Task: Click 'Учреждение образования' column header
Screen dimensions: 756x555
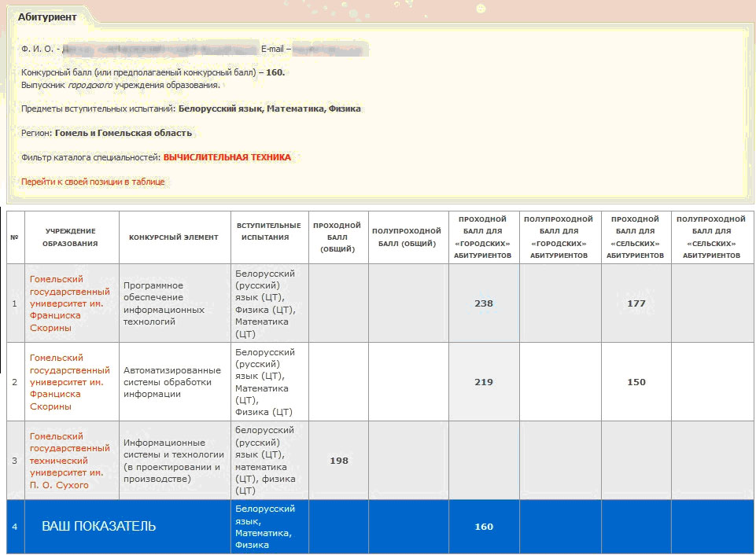Action: click(x=70, y=237)
